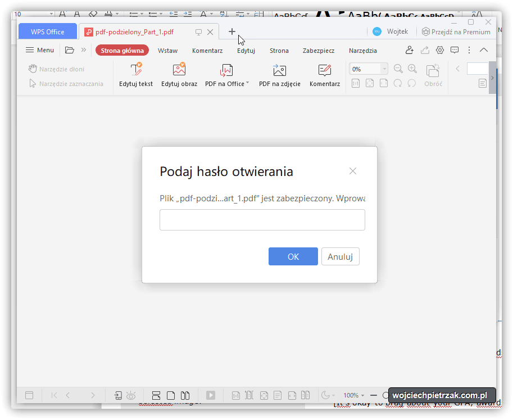
Task: Open the 0% zoom combo box dropdown
Action: coord(384,69)
